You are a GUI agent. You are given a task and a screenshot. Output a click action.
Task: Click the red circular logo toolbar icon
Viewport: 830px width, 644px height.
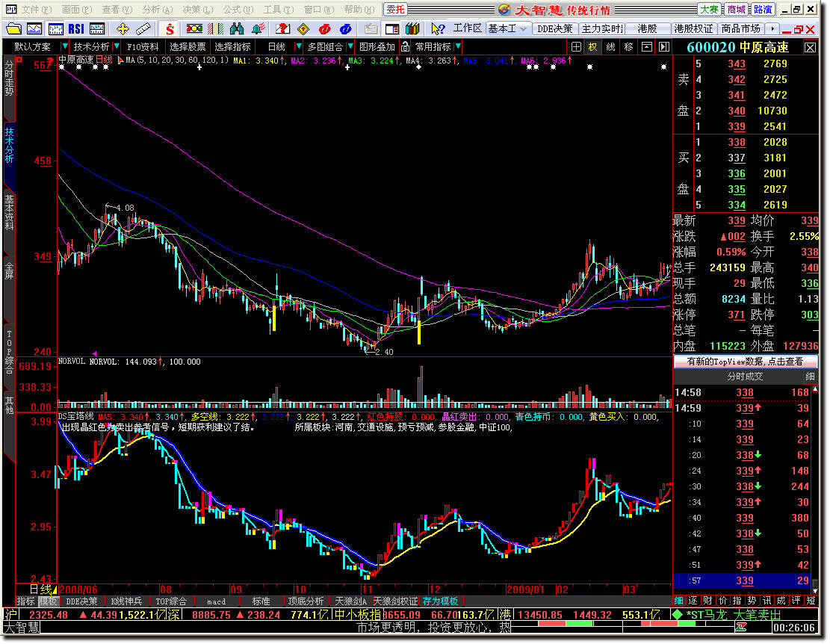[x=324, y=28]
